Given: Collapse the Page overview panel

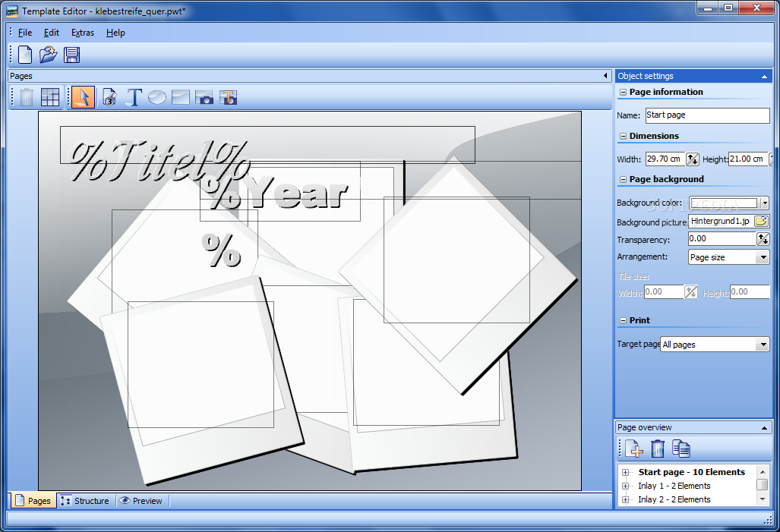Looking at the screenshot, I should tap(764, 428).
